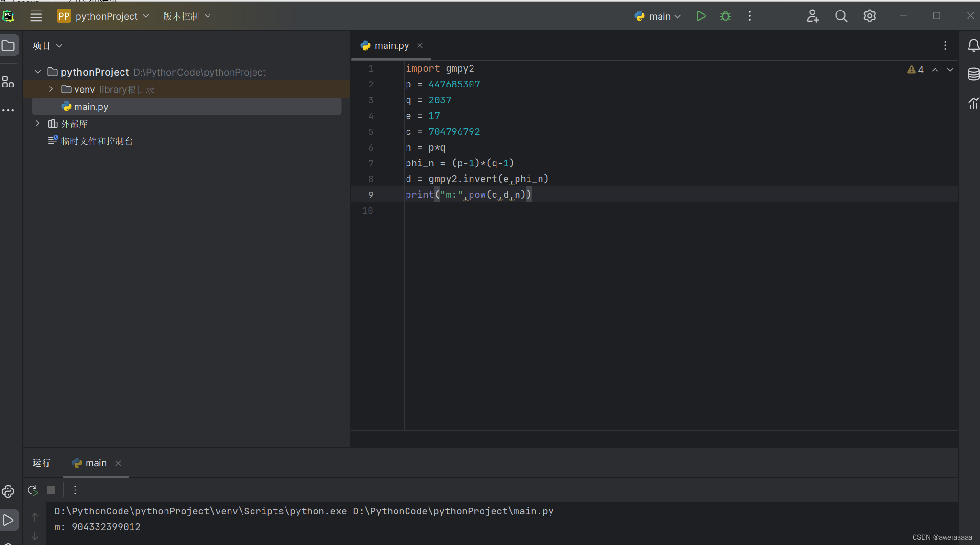Open run toolbar more options
The width and height of the screenshot is (980, 545).
pos(75,490)
